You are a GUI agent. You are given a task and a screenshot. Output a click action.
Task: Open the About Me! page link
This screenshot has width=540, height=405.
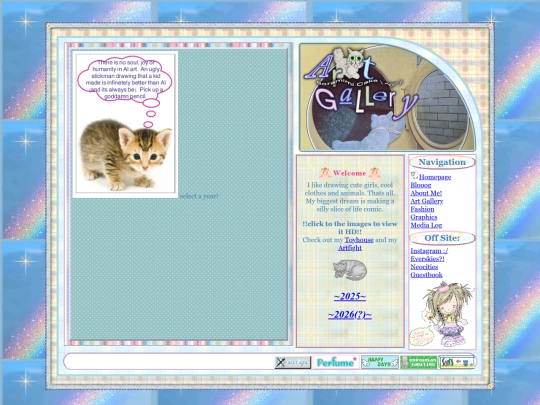pos(426,193)
